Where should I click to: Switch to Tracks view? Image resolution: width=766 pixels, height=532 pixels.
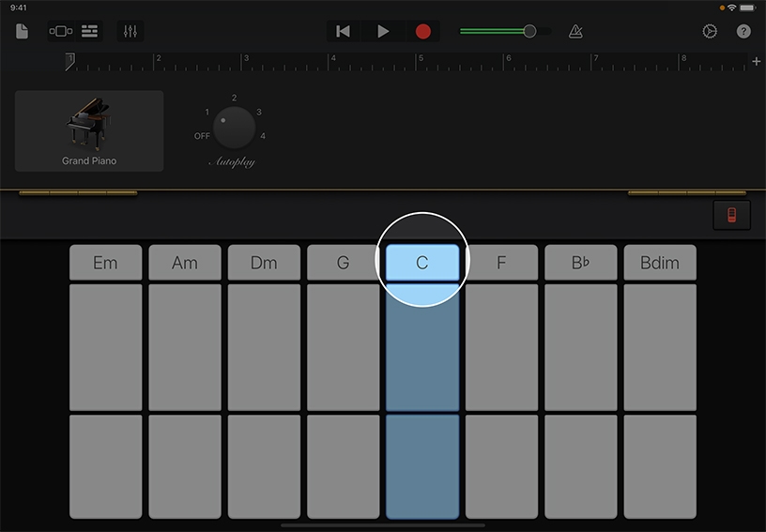point(90,31)
